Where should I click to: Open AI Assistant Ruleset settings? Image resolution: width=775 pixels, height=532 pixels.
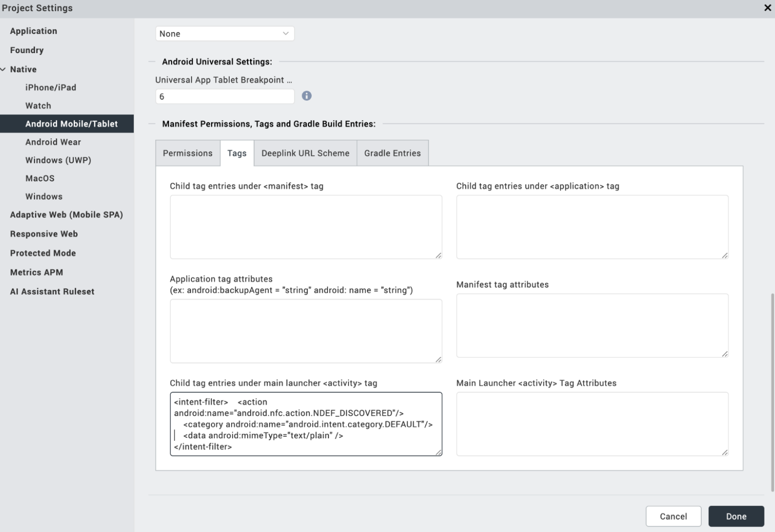(52, 292)
